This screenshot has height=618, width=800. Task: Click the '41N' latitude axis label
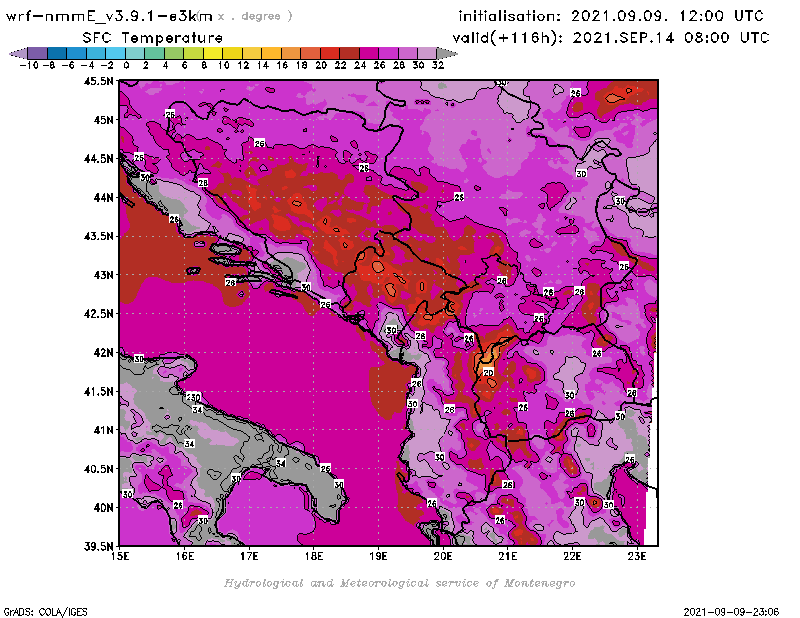pyautogui.click(x=103, y=430)
